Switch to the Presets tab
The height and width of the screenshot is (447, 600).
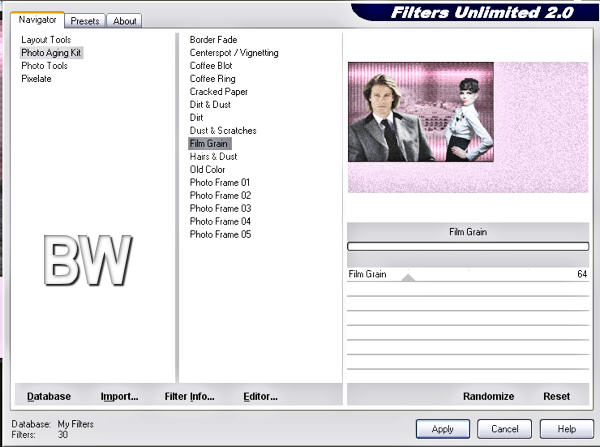click(x=85, y=20)
